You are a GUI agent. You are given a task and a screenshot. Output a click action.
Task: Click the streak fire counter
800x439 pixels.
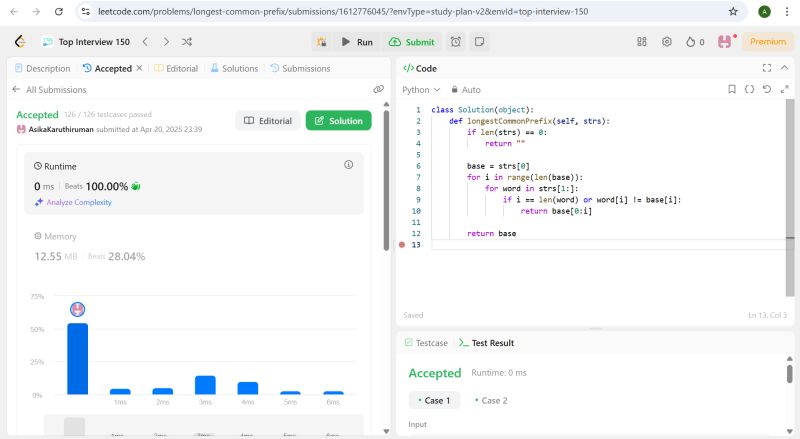coord(695,42)
